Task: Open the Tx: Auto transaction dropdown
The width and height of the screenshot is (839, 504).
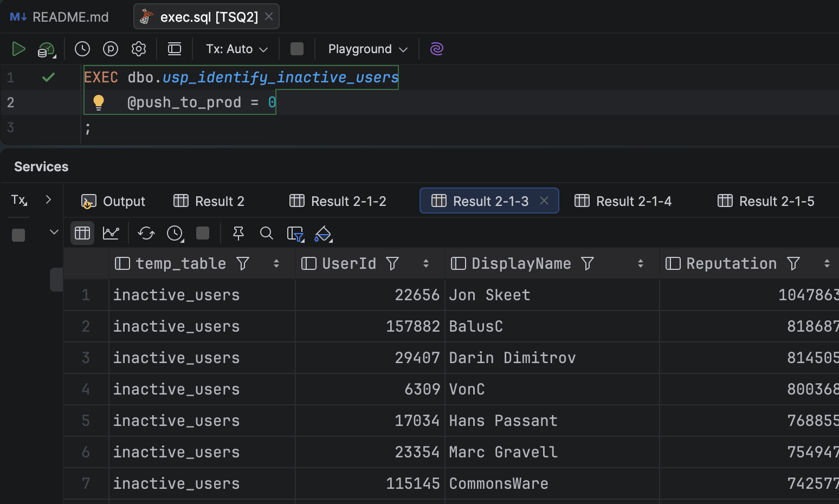Action: click(236, 49)
